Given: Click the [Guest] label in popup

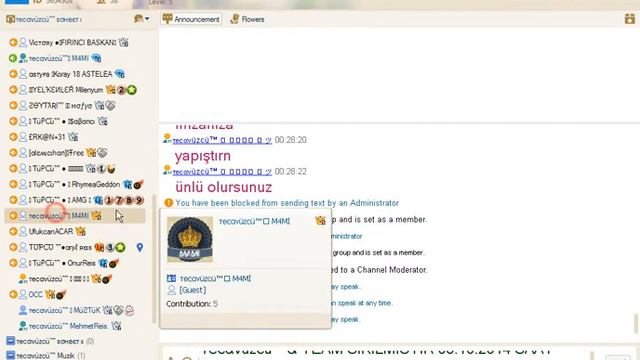Looking at the screenshot, I should 192,290.
